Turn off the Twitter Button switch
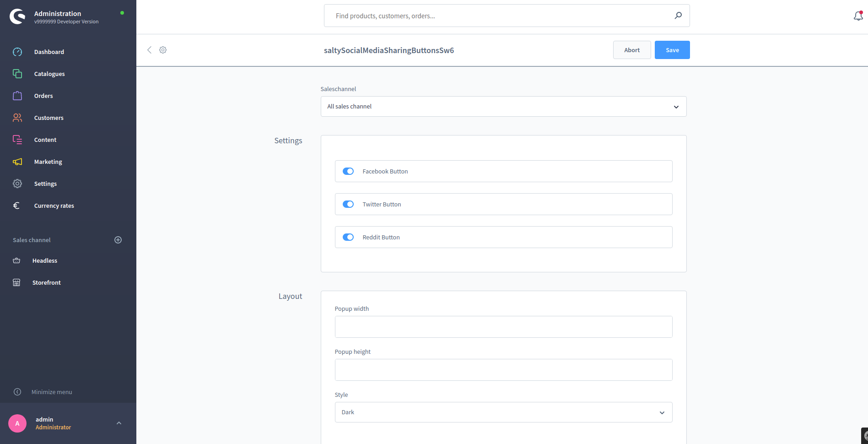Image resolution: width=868 pixels, height=444 pixels. point(348,204)
